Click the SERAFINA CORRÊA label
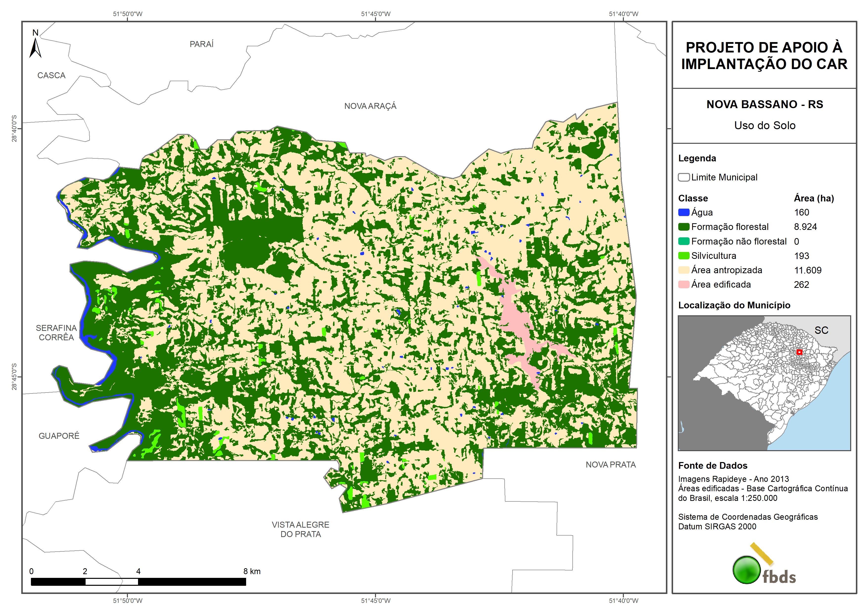 pos(56,333)
